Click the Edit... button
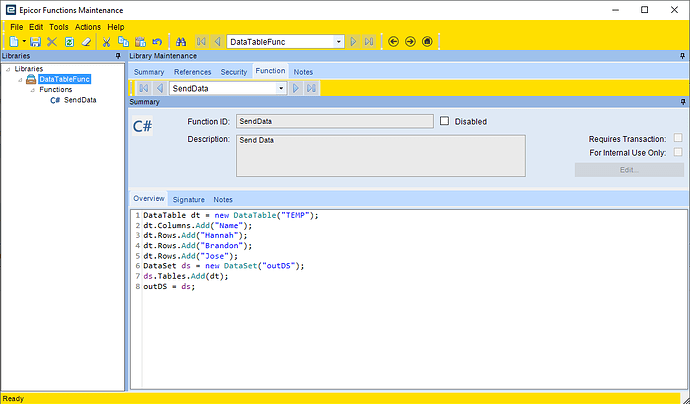Image resolution: width=690 pixels, height=404 pixels. tap(629, 170)
